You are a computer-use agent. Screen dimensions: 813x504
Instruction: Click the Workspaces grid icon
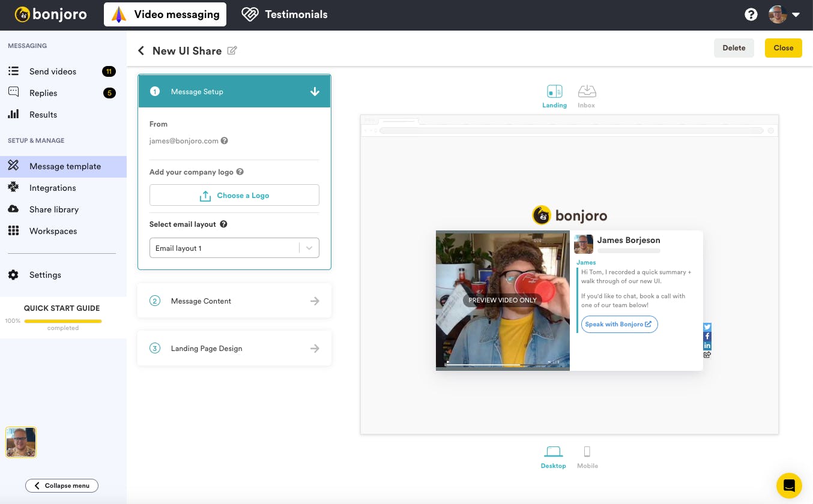pyautogui.click(x=13, y=230)
